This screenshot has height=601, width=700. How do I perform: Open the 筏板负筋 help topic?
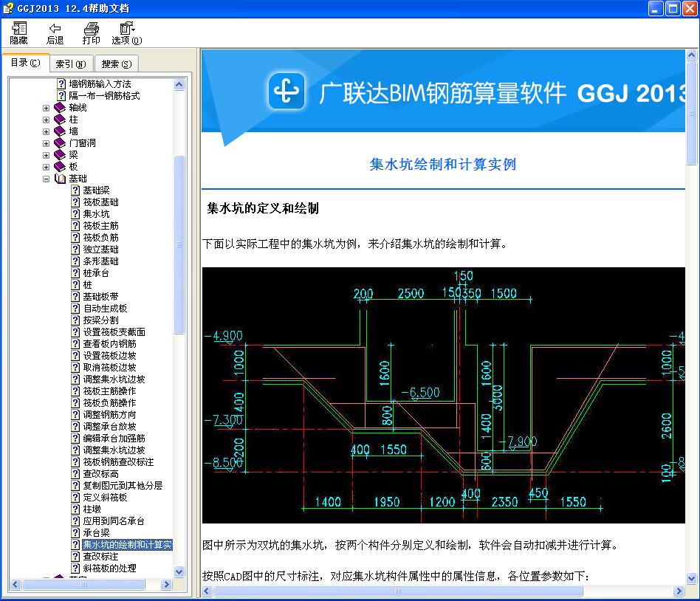tap(101, 238)
